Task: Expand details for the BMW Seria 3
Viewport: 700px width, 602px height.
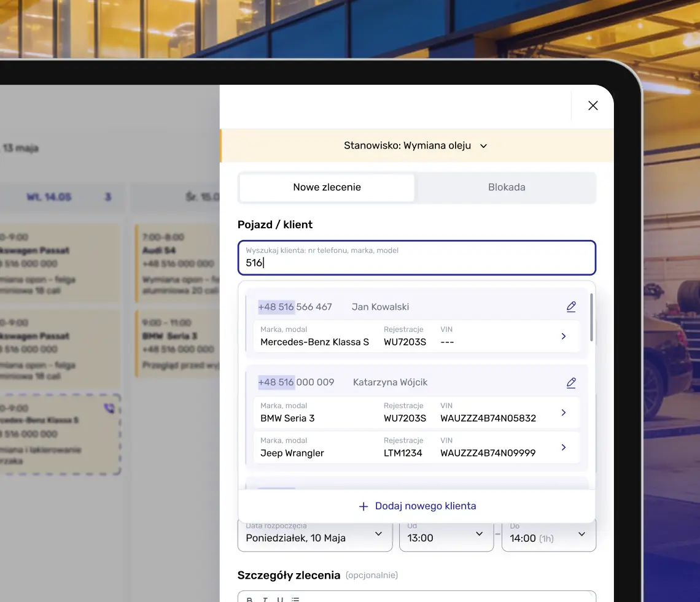Action: pyautogui.click(x=564, y=412)
